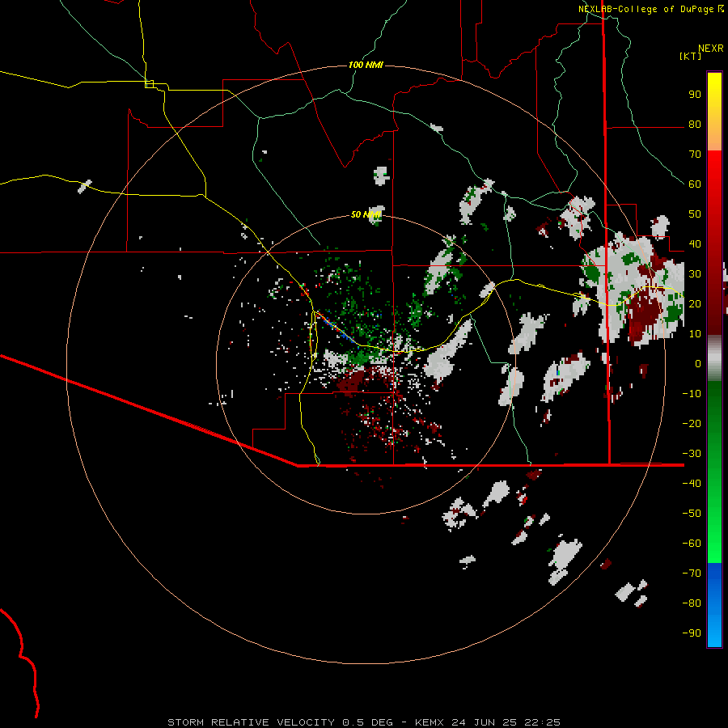Click the 10 value on the velocity scale
Screen dimensions: 728x728
click(695, 334)
